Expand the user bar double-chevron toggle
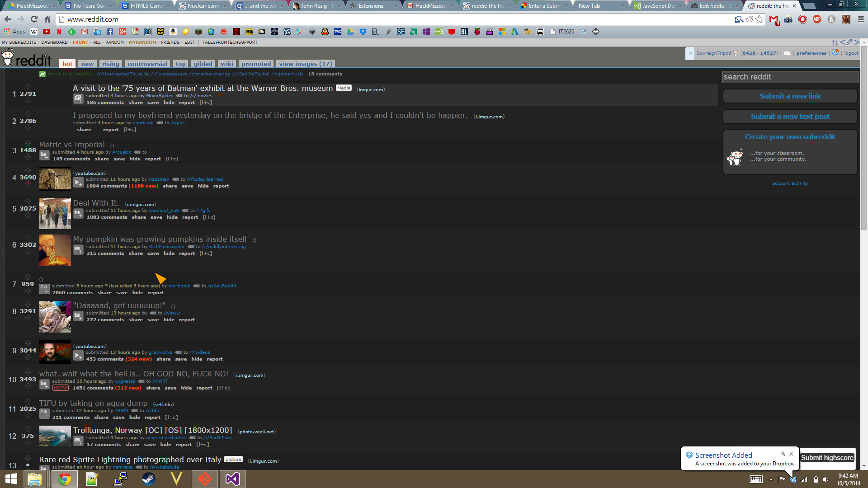This screenshot has height=488, width=868. (690, 53)
